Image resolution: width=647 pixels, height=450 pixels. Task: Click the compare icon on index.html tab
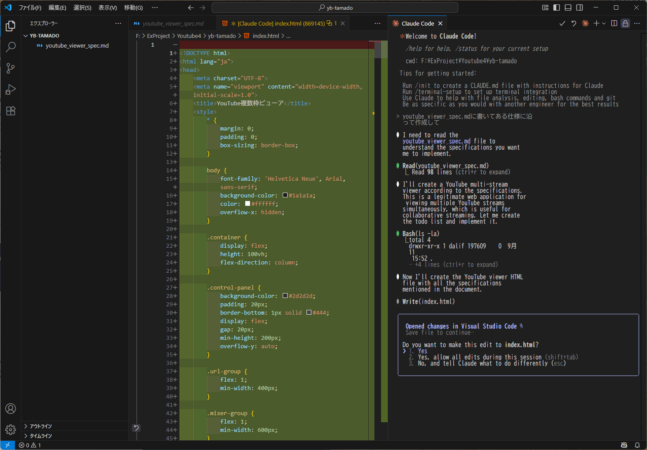pos(329,24)
